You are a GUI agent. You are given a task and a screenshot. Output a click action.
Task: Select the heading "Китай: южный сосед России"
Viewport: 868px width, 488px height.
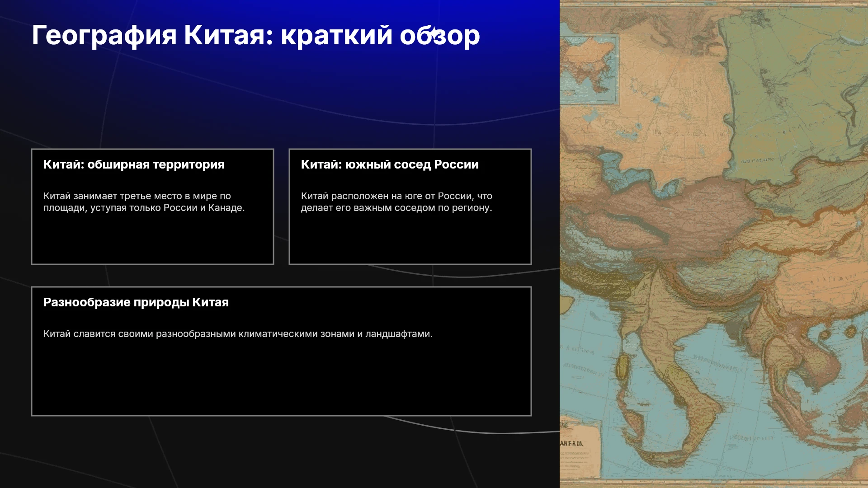[x=390, y=164]
